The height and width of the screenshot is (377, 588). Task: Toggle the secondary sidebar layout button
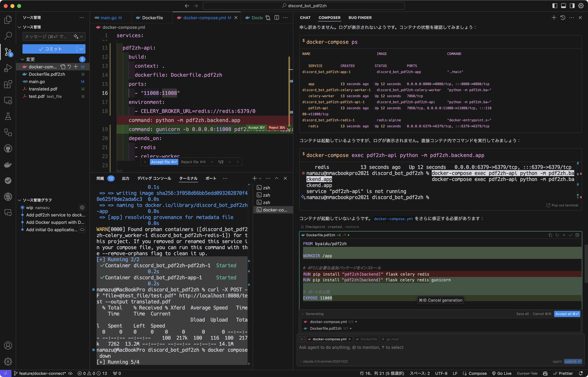tap(572, 6)
